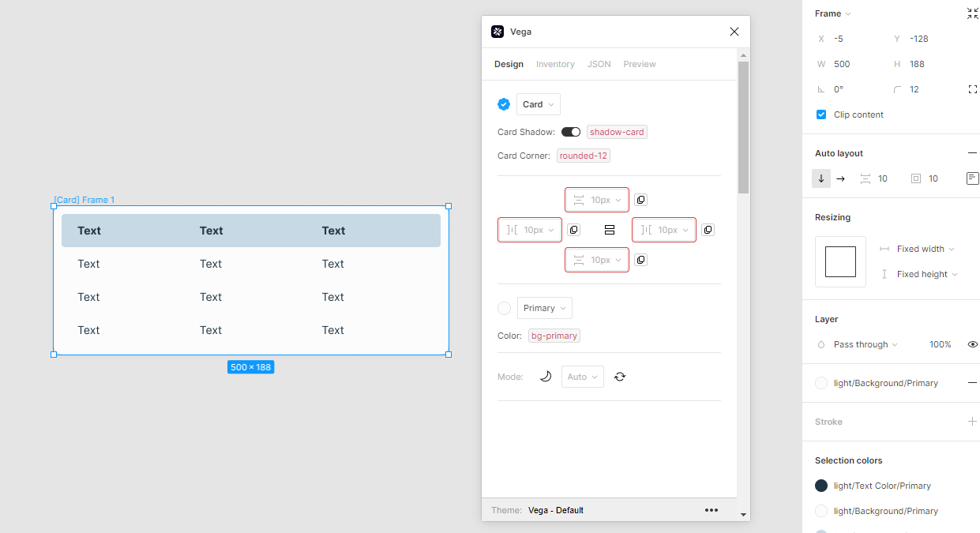Click the item spacing icon in Auto layout
The image size is (980, 533).
pos(865,178)
